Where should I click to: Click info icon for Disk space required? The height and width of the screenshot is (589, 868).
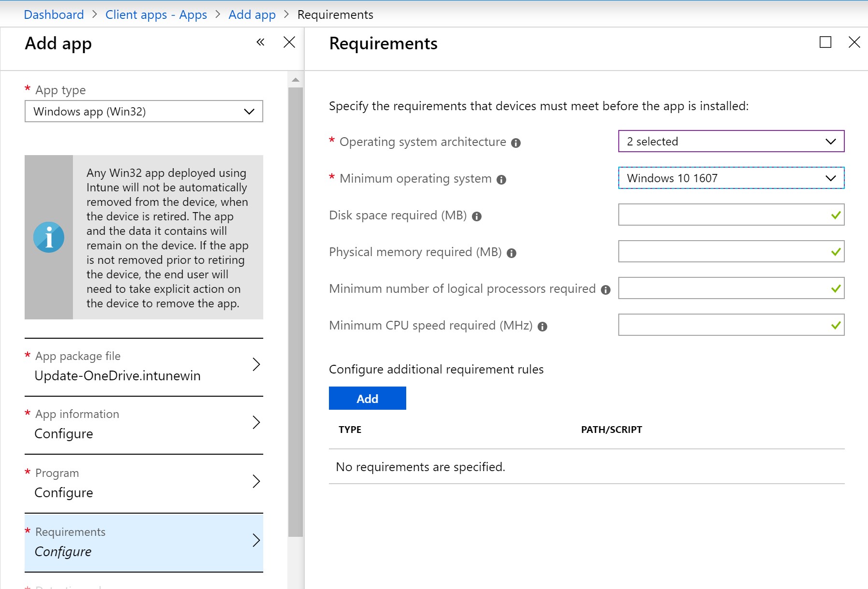pyautogui.click(x=477, y=216)
